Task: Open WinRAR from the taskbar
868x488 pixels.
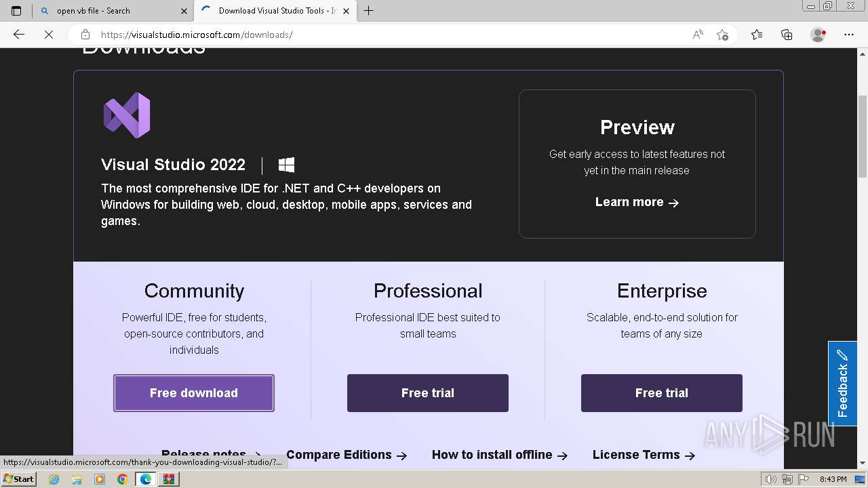Action: pos(169,479)
